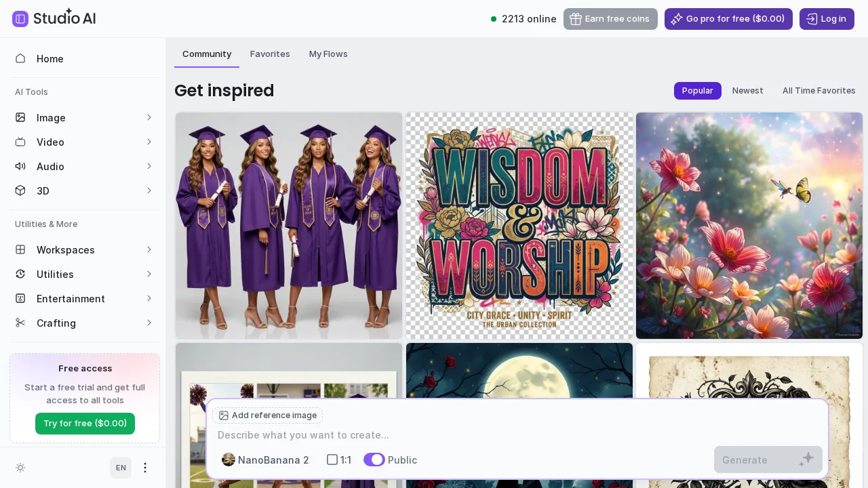The image size is (868, 488).
Task: Expand the Workspaces chevron arrow
Action: click(149, 250)
